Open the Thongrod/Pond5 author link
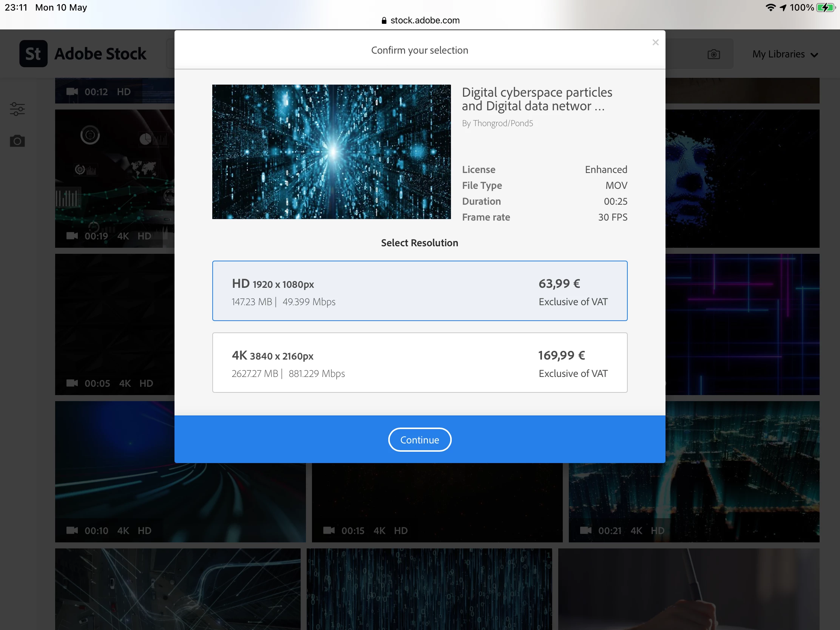The height and width of the screenshot is (630, 840). point(502,124)
